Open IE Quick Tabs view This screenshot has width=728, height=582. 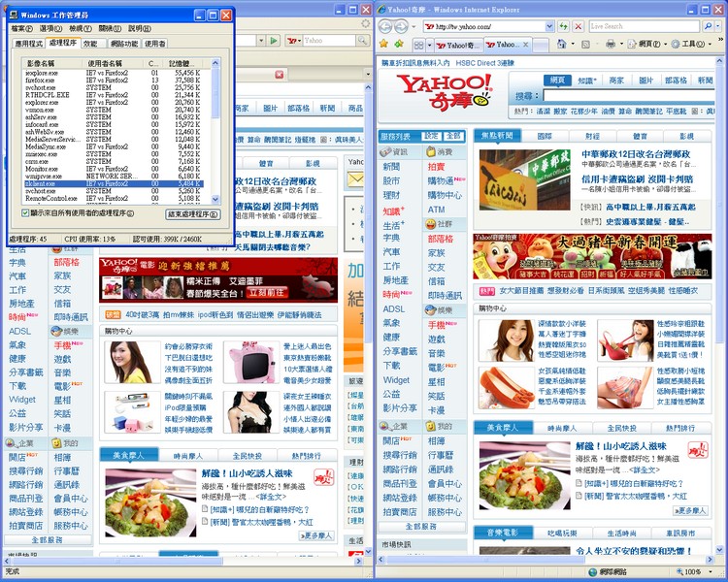pyautogui.click(x=418, y=45)
